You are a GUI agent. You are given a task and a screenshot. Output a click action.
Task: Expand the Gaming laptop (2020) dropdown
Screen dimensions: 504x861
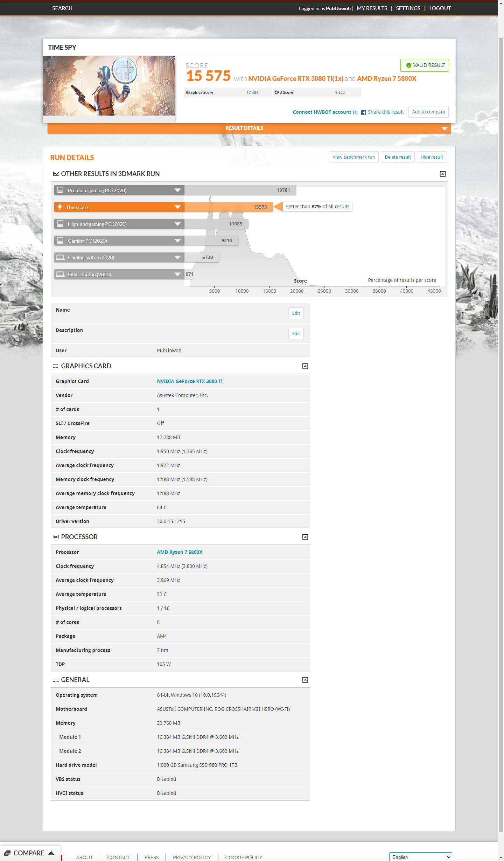(x=177, y=257)
